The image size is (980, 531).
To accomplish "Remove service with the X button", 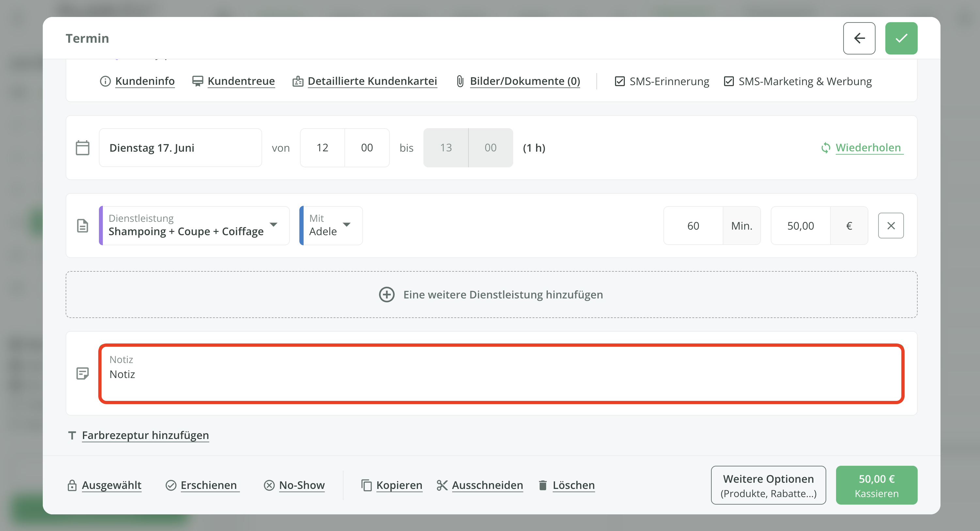I will (890, 225).
